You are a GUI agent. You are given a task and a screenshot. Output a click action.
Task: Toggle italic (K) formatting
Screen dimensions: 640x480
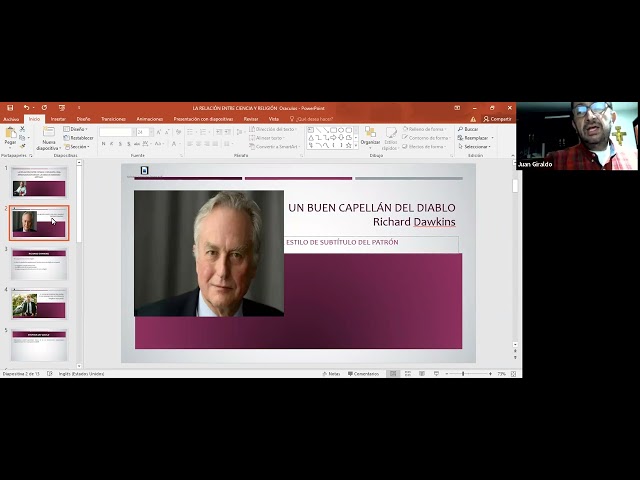[x=112, y=144]
